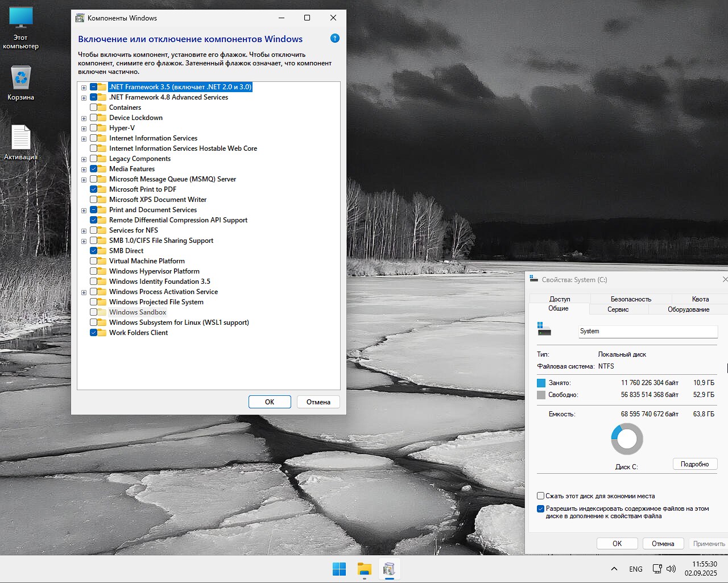Show hidden tray icons chevron
The width and height of the screenshot is (728, 583).
coord(614,569)
